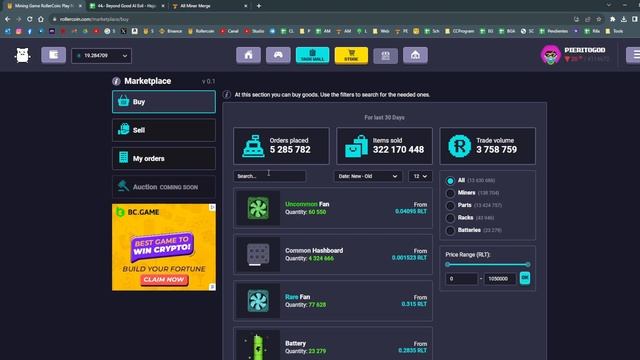Click the Marketplace info icon
The width and height of the screenshot is (640, 360).
(x=116, y=81)
